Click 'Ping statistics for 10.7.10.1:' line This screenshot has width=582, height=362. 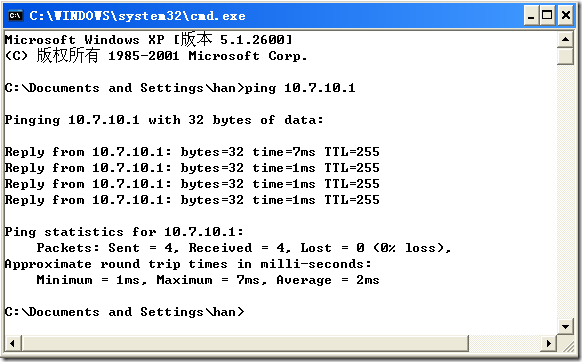coord(124,232)
